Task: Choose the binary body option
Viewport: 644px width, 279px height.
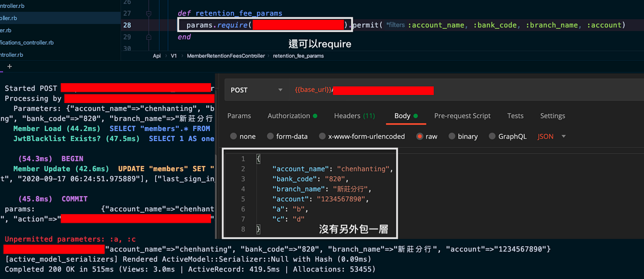Action: 463,136
